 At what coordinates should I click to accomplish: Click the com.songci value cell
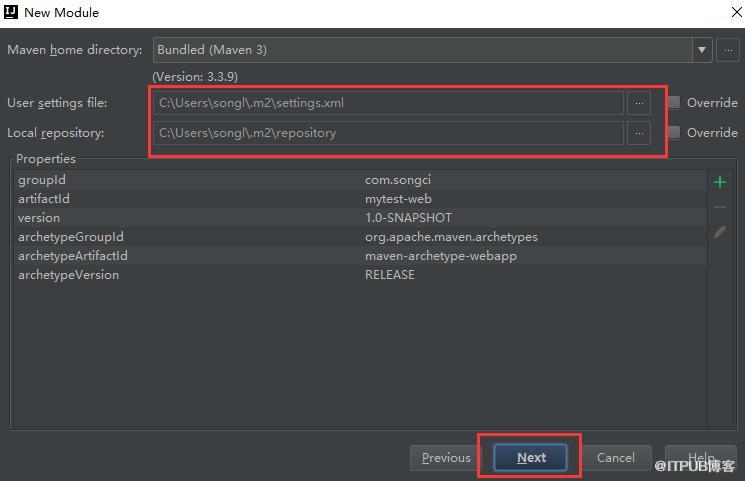point(398,180)
